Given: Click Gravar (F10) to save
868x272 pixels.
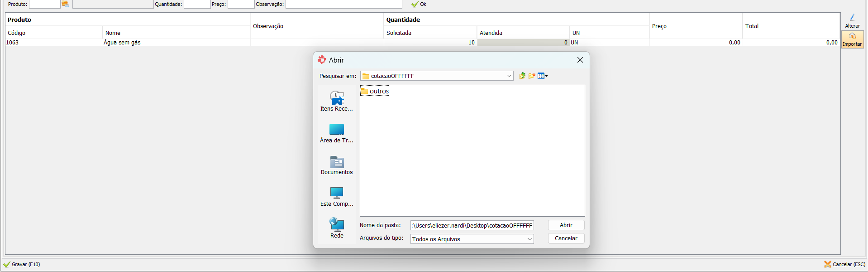Looking at the screenshot, I should point(22,264).
